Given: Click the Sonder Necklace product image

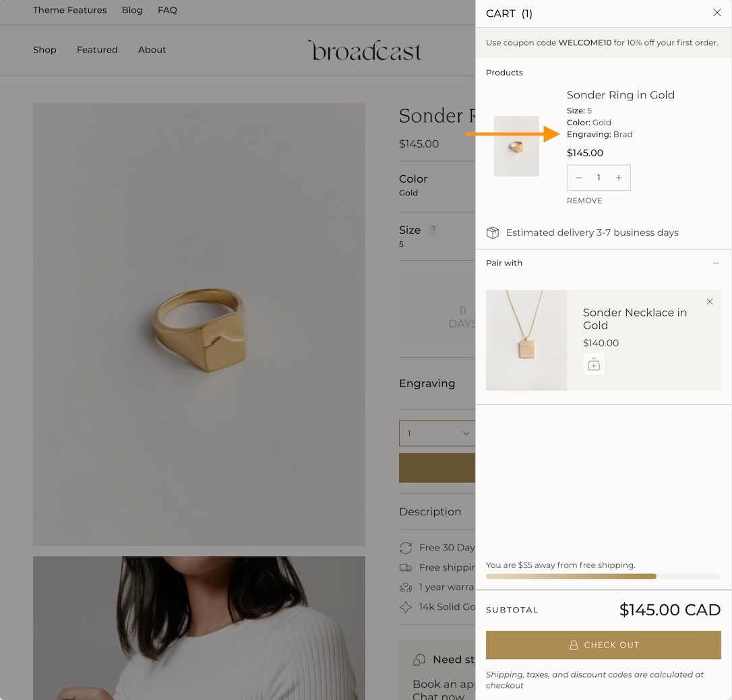Looking at the screenshot, I should click(526, 340).
